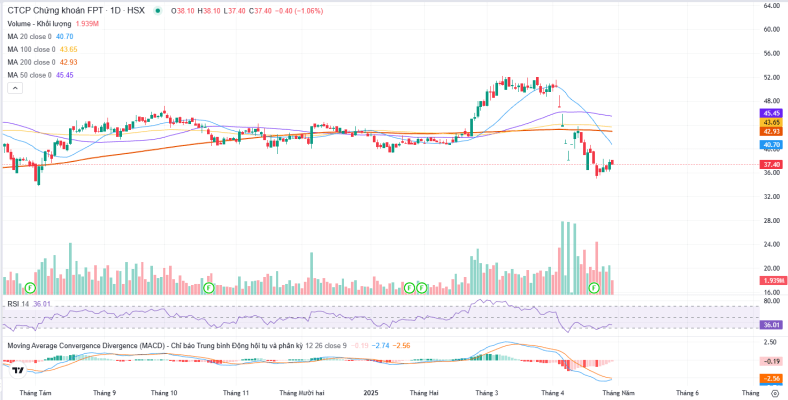
Task: Click the -0.19 MACD histogram axis label
Action: tap(771, 362)
